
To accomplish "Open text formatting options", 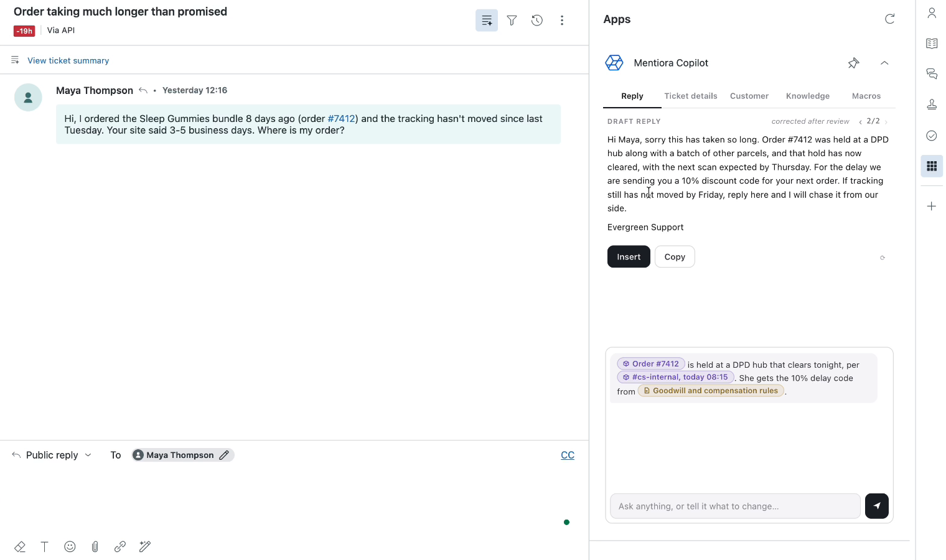I will pyautogui.click(x=45, y=546).
